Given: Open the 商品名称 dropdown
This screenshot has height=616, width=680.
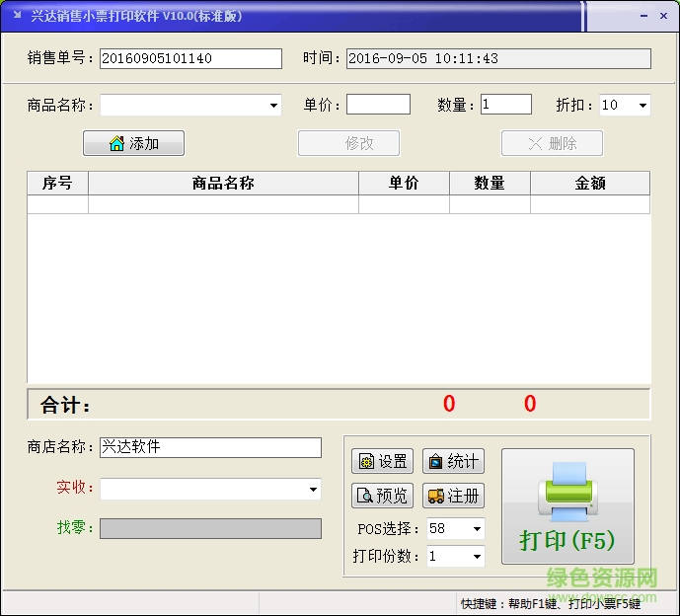Looking at the screenshot, I should 273,105.
